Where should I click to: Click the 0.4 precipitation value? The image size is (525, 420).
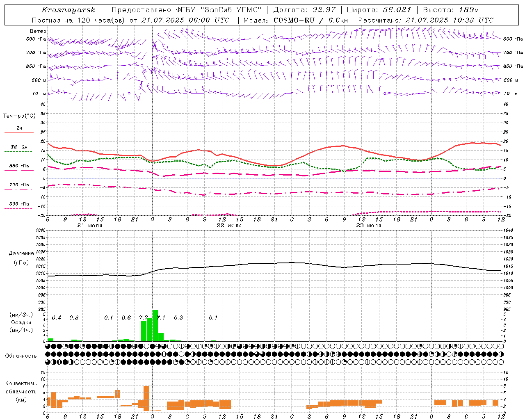click(x=56, y=318)
